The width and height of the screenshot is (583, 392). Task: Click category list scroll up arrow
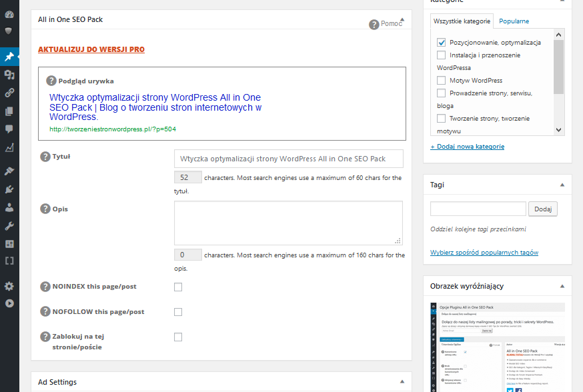[558, 35]
